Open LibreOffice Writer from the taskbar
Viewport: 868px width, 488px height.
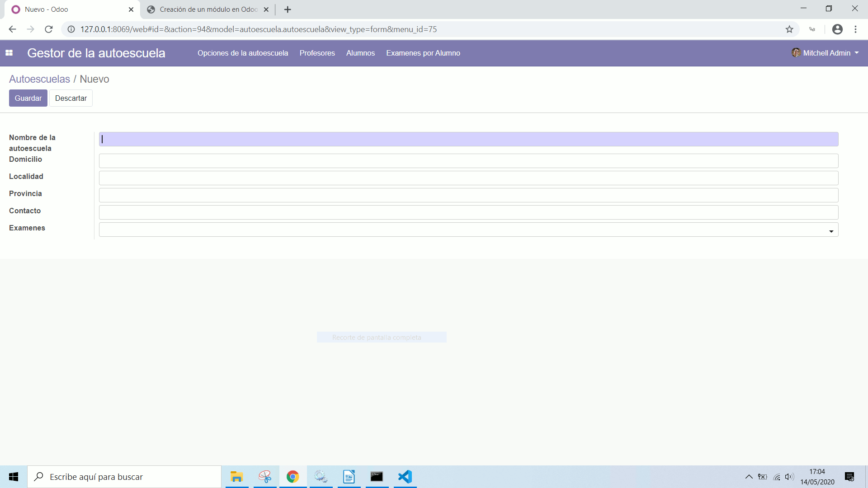(x=349, y=477)
